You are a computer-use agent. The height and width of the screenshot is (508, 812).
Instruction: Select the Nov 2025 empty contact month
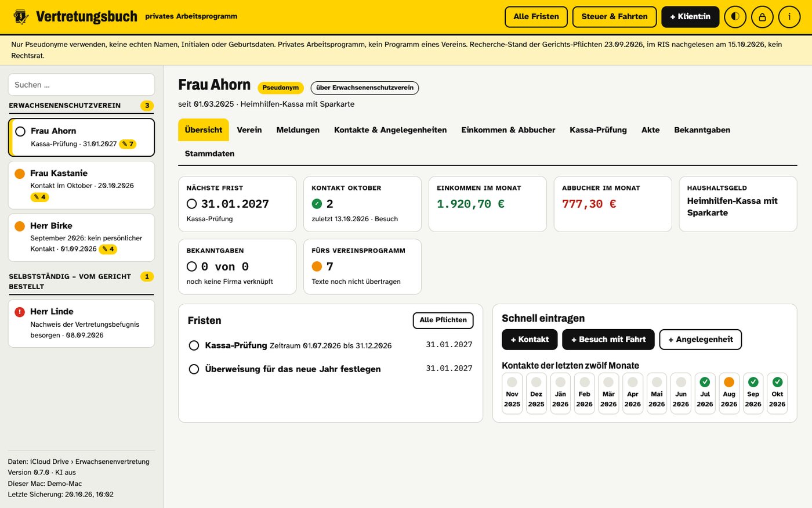pos(512,393)
